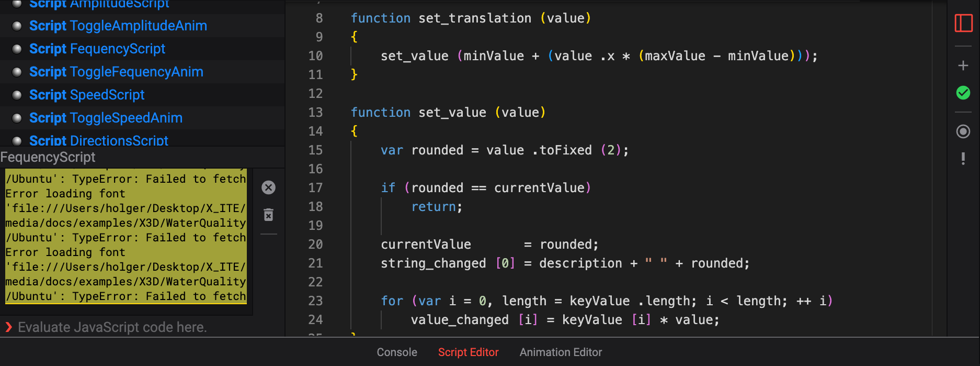
Task: Click the yellow font error console output
Action: [126, 237]
